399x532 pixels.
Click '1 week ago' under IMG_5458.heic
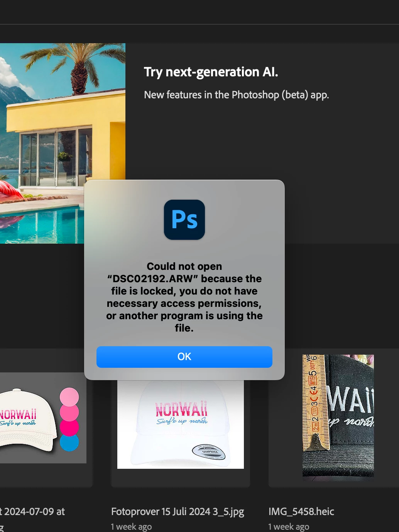[289, 527]
